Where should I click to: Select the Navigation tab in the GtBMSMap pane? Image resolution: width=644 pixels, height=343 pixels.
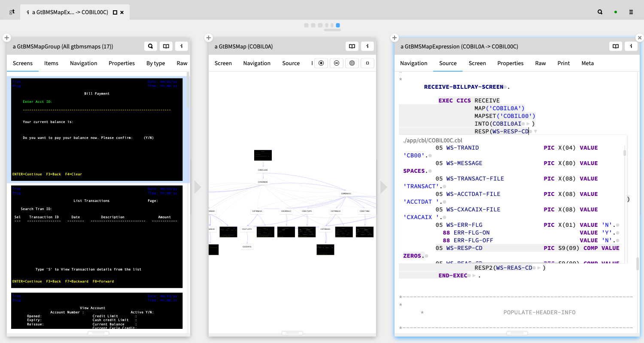[257, 63]
